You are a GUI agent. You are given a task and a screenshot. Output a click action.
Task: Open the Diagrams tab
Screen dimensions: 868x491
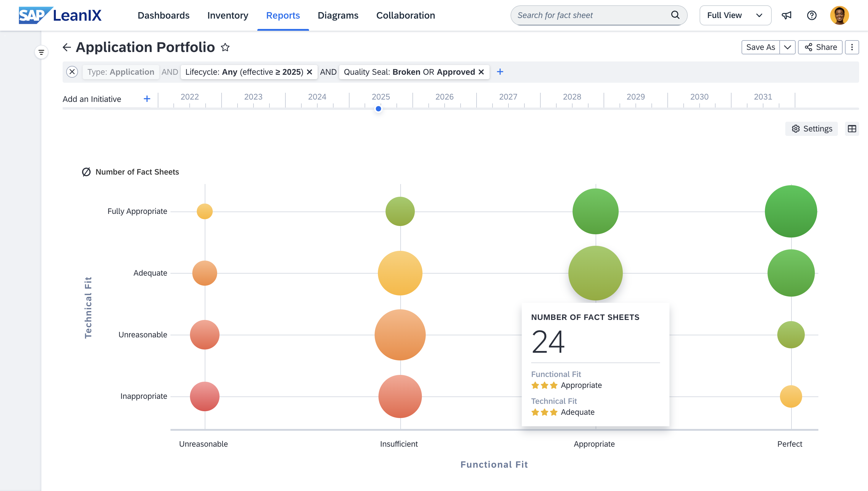coord(338,15)
